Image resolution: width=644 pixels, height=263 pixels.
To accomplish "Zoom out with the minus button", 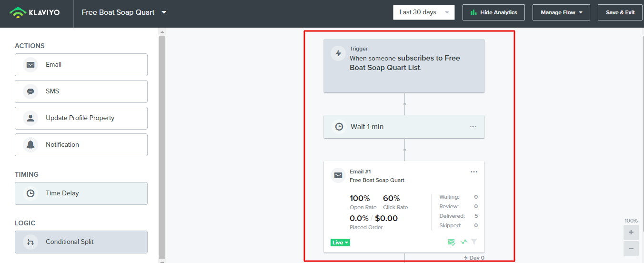I will 631,249.
